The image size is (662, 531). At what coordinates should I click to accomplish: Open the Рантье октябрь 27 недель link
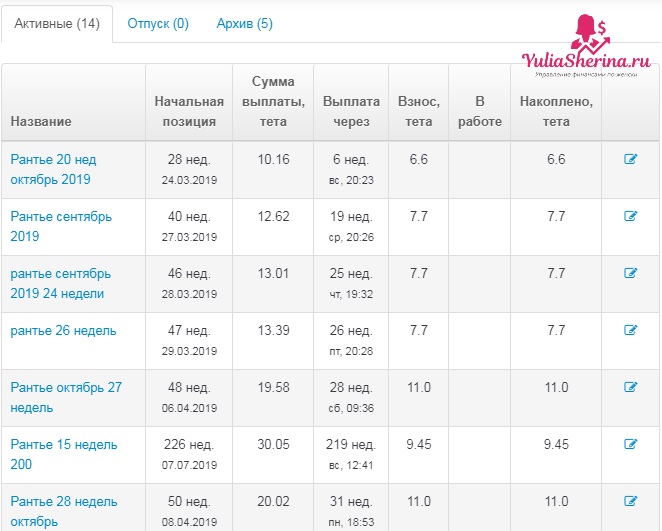click(x=66, y=397)
